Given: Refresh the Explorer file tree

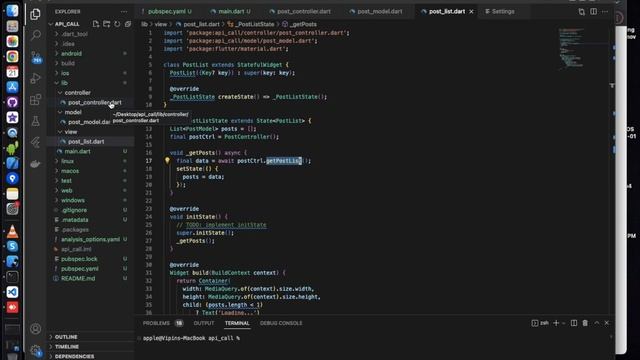Looking at the screenshot, I should [117, 24].
